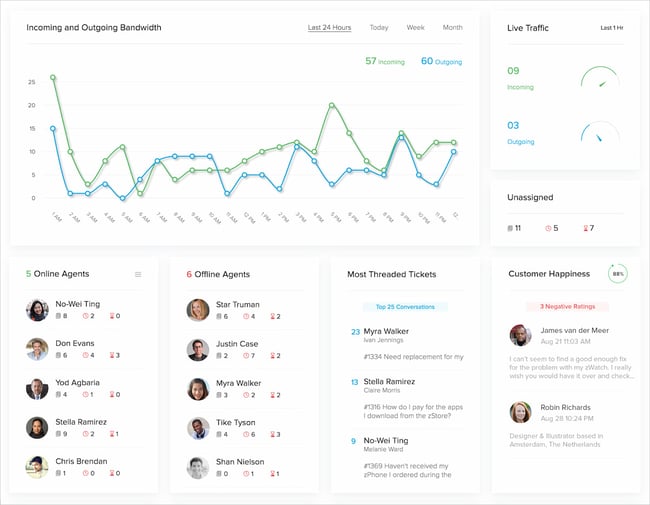Click the Top 25 Conversations label
Viewport: 650px width, 505px height.
point(405,307)
